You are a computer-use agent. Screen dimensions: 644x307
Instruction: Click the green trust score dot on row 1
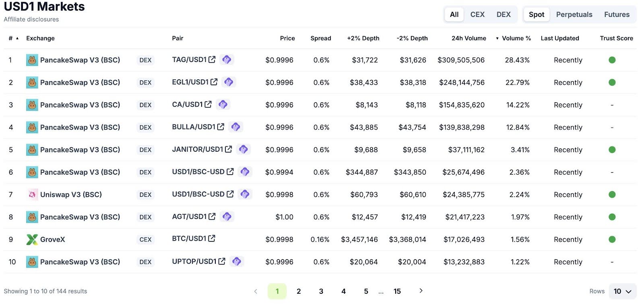tap(612, 60)
